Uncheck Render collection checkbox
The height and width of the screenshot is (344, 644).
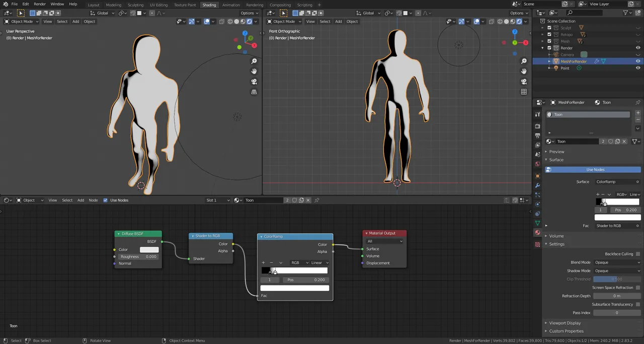click(x=549, y=48)
